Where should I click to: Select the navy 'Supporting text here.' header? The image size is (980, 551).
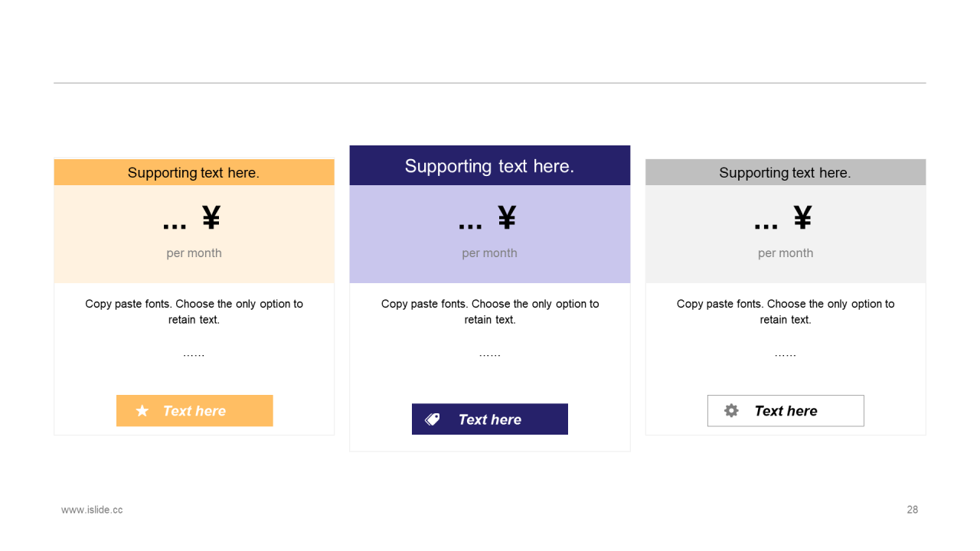490,165
